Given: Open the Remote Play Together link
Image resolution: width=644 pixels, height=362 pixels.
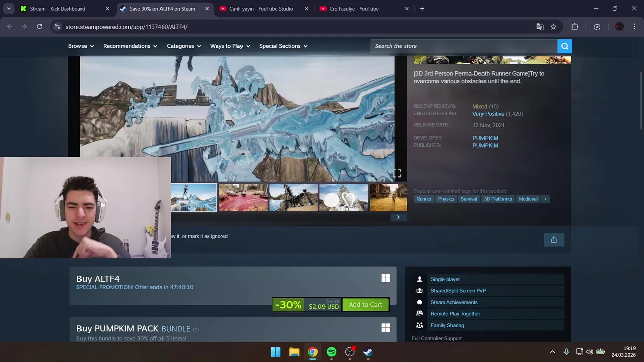Looking at the screenshot, I should [x=455, y=314].
